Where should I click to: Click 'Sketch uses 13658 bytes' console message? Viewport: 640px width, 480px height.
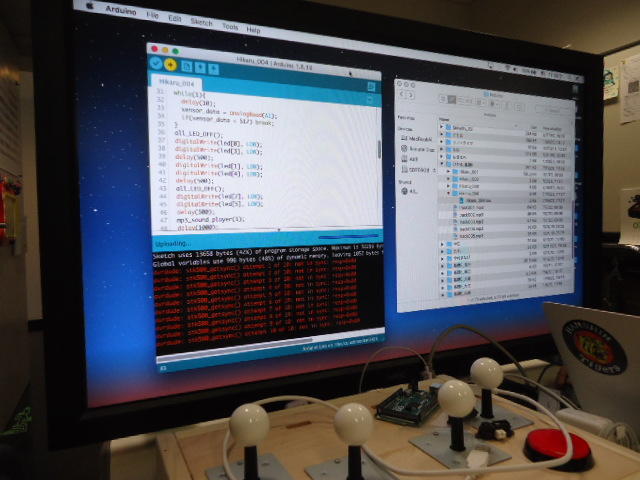point(268,251)
